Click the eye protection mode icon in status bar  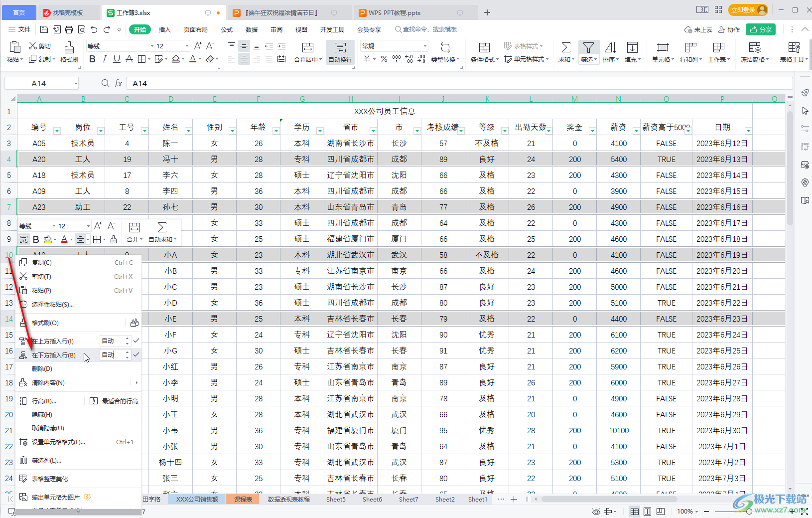click(596, 512)
